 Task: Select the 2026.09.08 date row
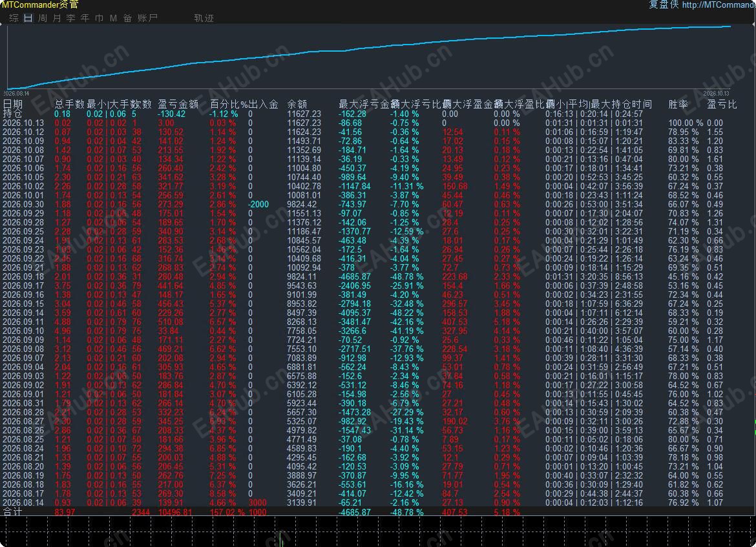point(23,349)
